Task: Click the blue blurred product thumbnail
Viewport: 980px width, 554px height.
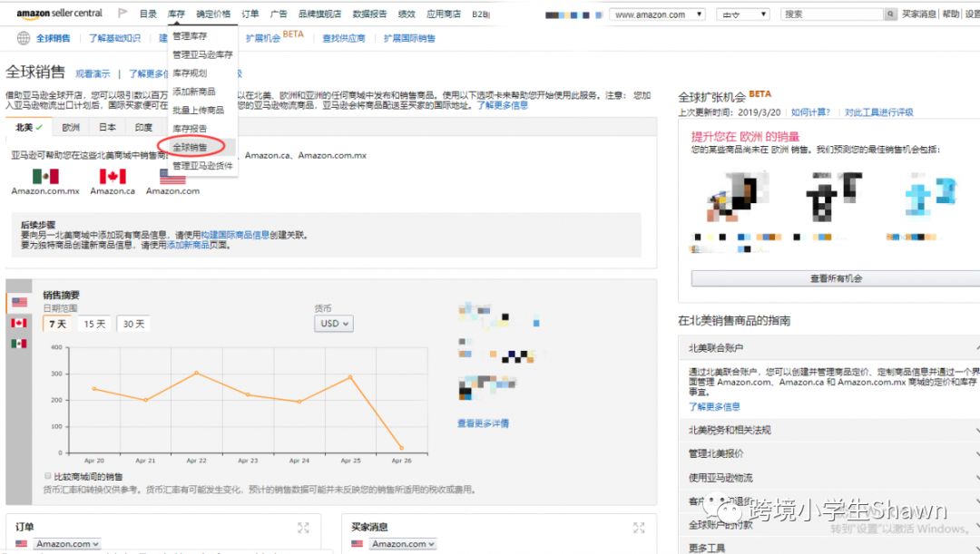Action: click(x=931, y=195)
